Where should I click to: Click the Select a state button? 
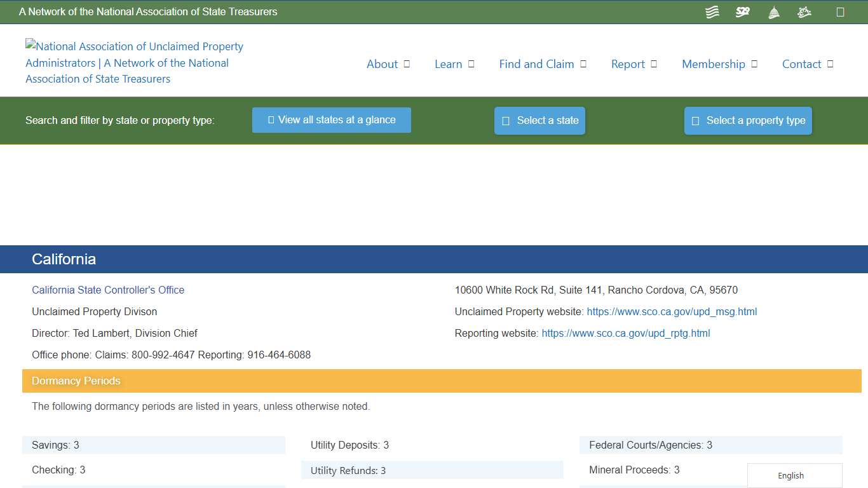click(539, 120)
